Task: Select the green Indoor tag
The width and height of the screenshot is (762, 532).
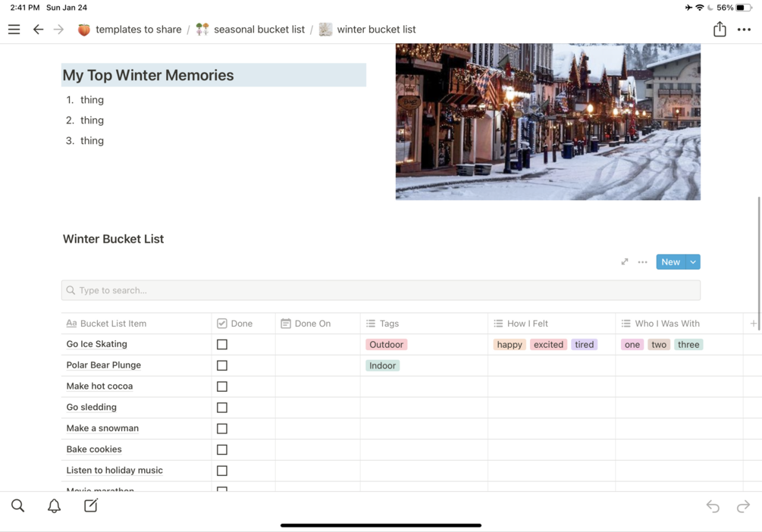Action: (382, 365)
